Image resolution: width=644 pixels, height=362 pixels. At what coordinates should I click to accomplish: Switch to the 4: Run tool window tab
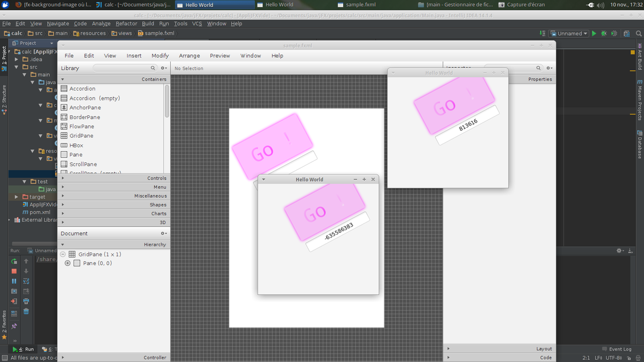point(23,349)
